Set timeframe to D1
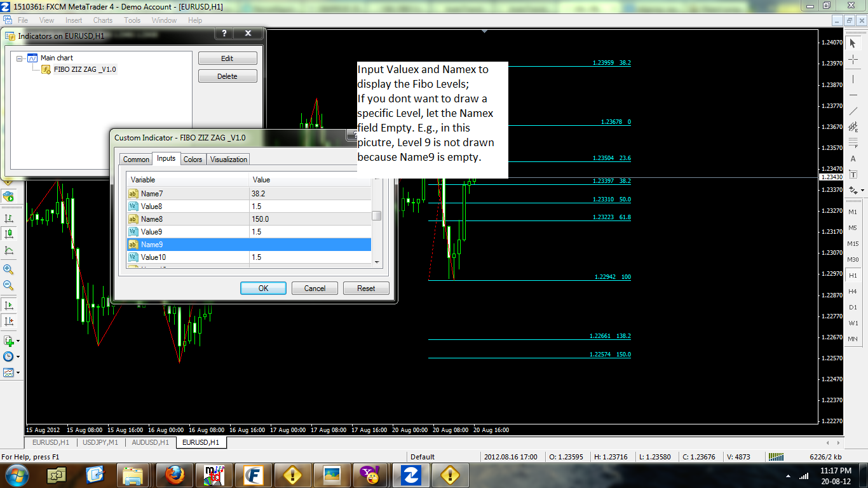This screenshot has height=488, width=868. (853, 307)
